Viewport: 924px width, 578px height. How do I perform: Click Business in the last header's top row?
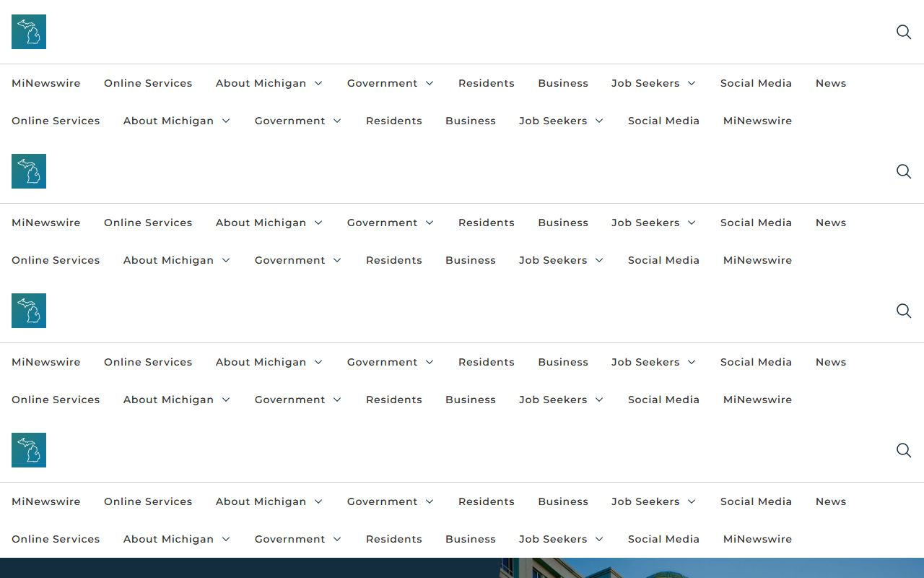[x=563, y=501]
